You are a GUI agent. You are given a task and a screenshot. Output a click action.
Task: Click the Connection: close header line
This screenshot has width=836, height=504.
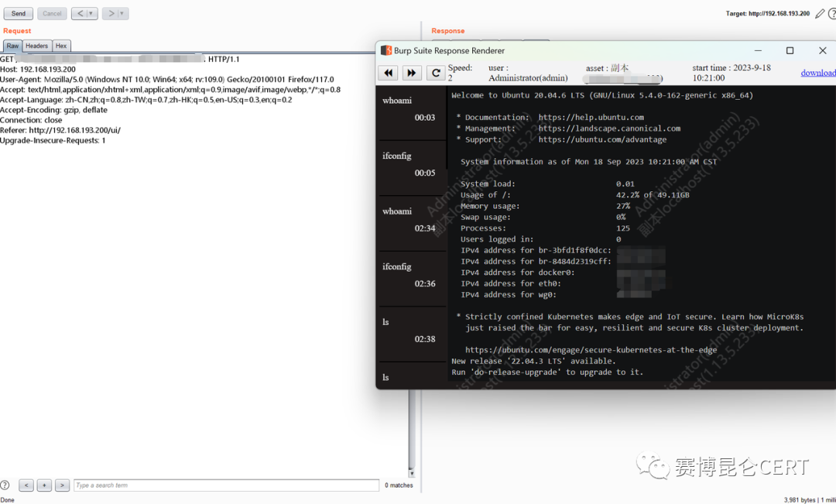click(x=31, y=120)
